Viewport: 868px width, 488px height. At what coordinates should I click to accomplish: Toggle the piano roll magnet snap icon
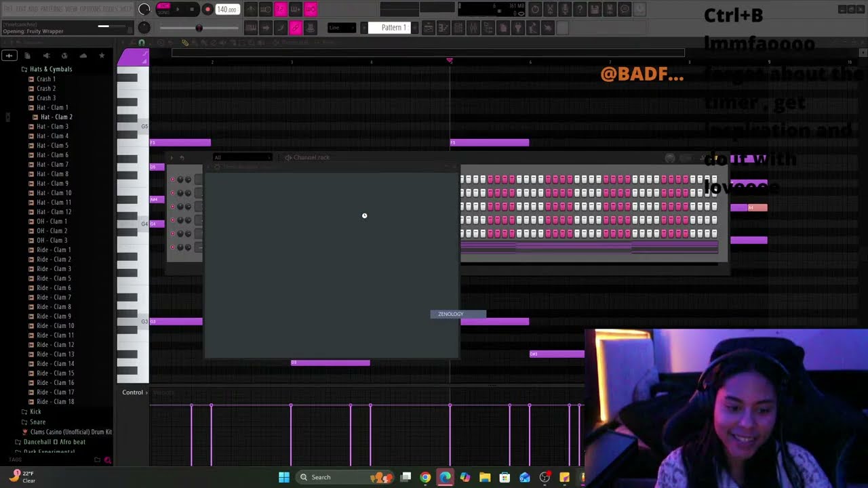tap(141, 43)
